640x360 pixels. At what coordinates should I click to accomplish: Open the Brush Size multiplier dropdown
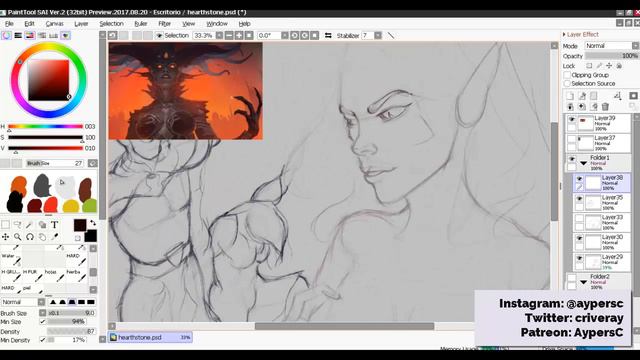click(x=42, y=313)
